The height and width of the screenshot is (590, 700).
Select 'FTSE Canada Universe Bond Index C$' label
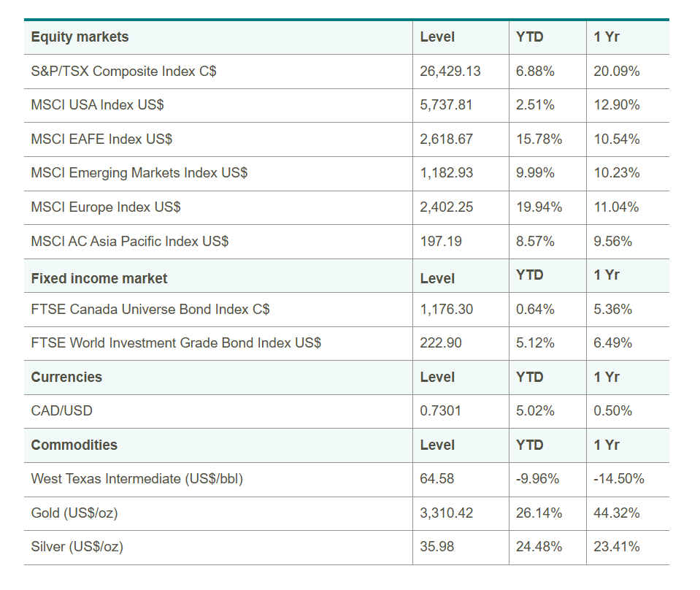coord(150,310)
